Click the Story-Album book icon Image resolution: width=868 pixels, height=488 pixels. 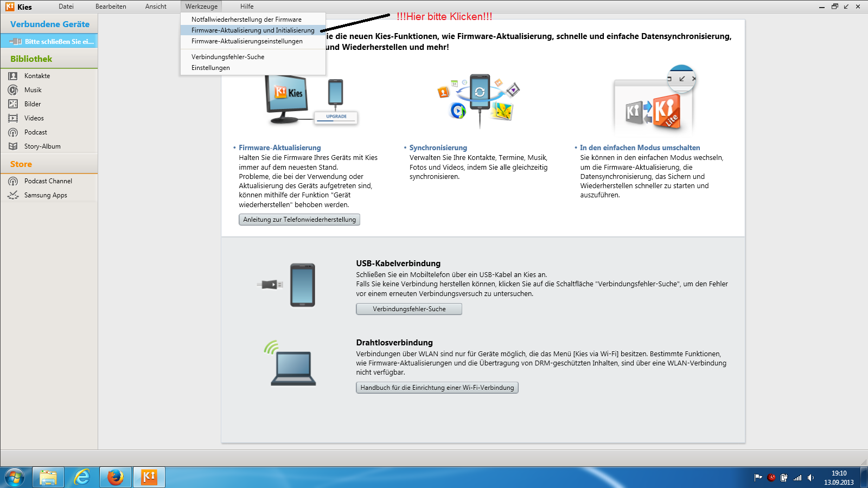tap(13, 146)
